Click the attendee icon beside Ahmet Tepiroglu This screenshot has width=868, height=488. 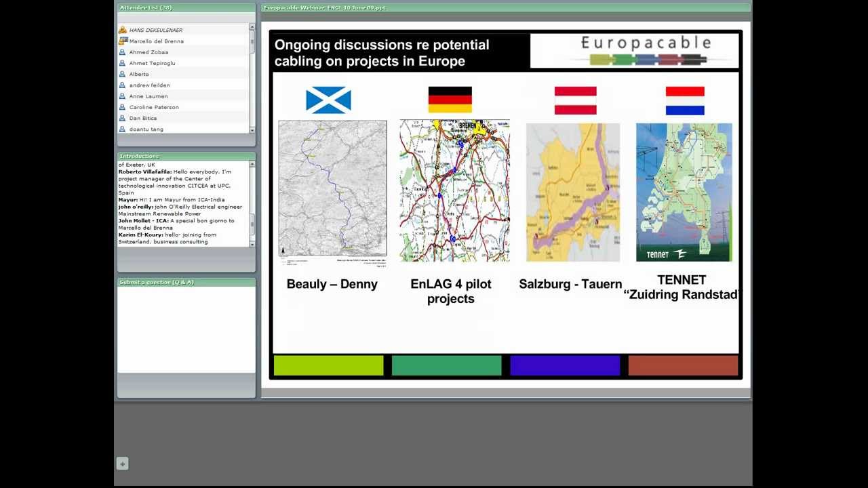tap(123, 63)
